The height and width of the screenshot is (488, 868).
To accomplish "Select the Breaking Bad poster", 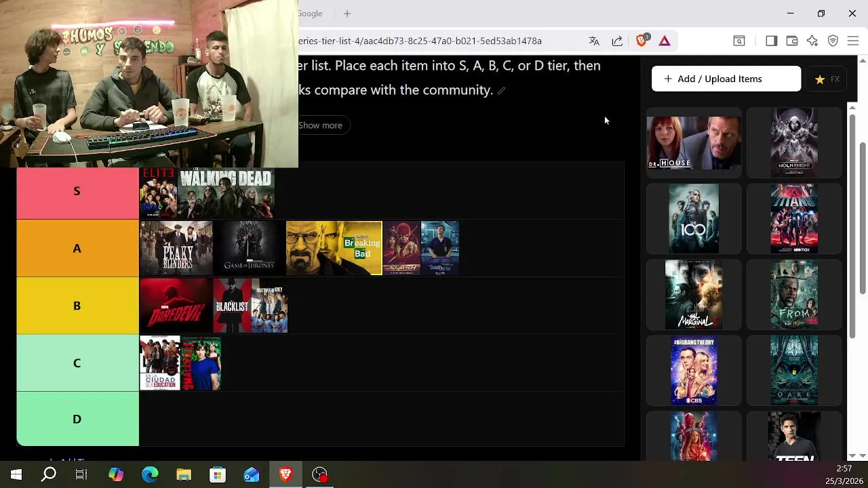I will 334,248.
